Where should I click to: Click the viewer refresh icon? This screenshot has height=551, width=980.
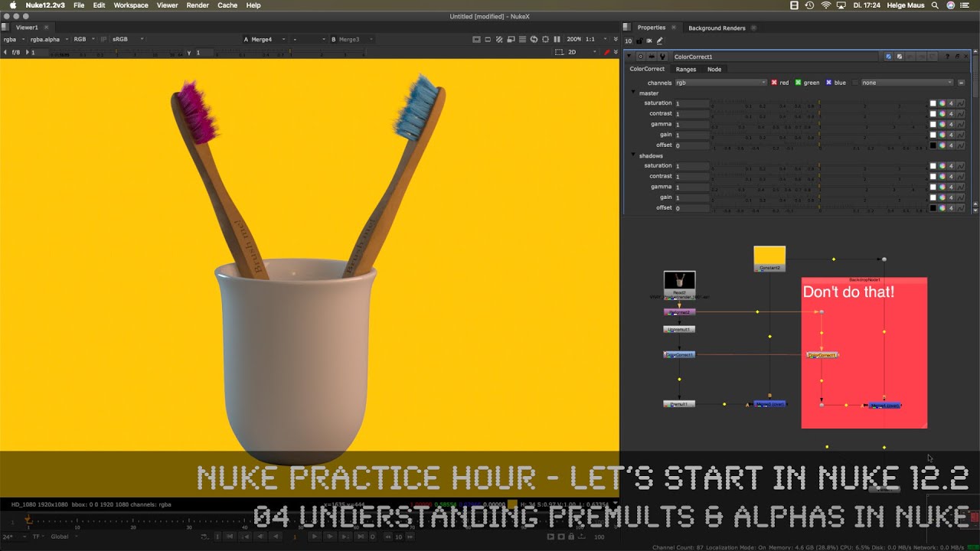(x=534, y=39)
